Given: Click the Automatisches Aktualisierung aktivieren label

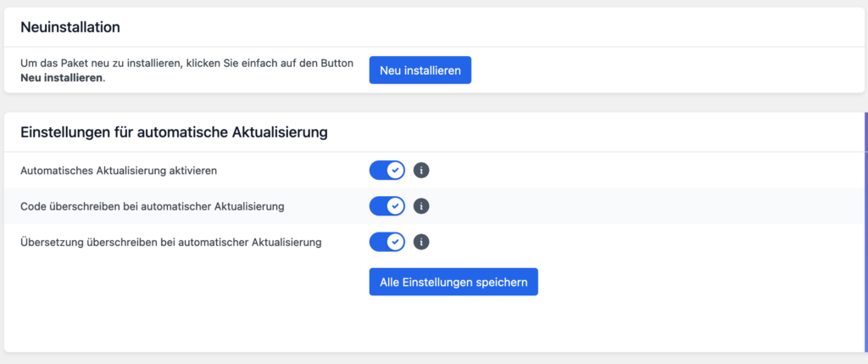Looking at the screenshot, I should 119,171.
